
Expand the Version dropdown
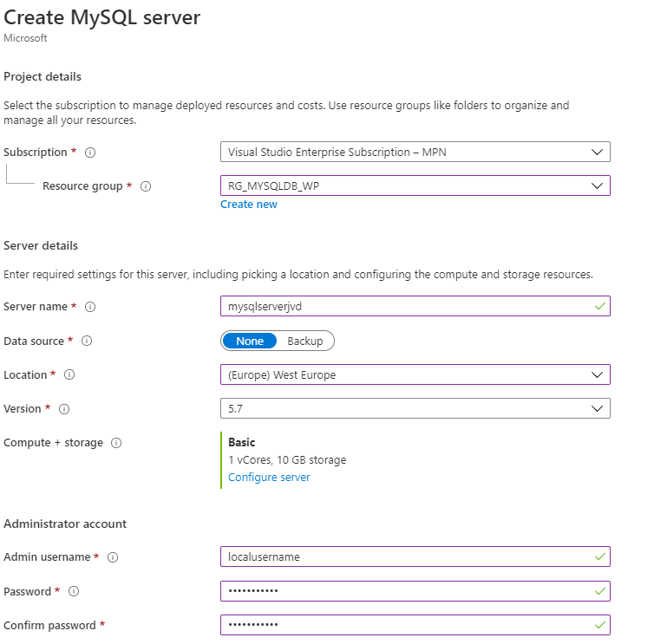click(415, 408)
